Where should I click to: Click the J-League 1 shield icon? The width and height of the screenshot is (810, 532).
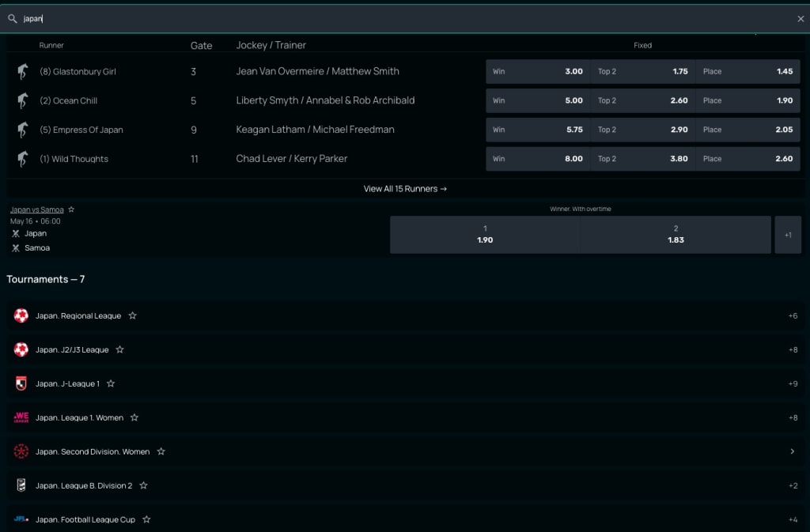point(21,383)
